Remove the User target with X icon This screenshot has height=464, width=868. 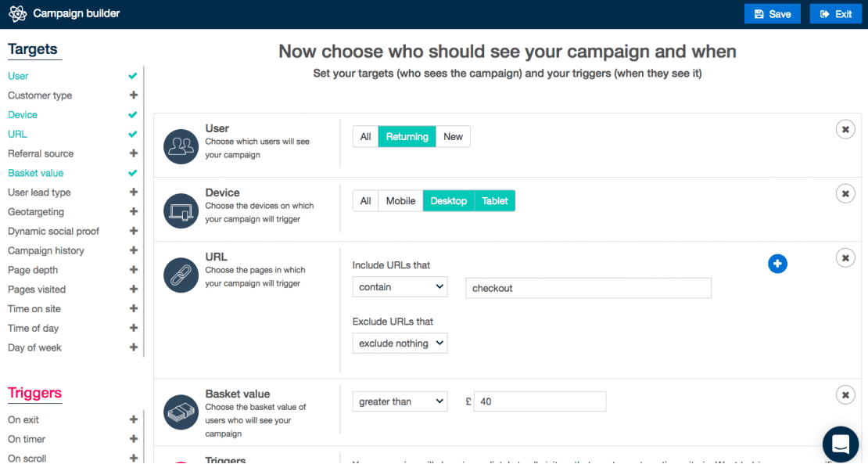tap(845, 130)
